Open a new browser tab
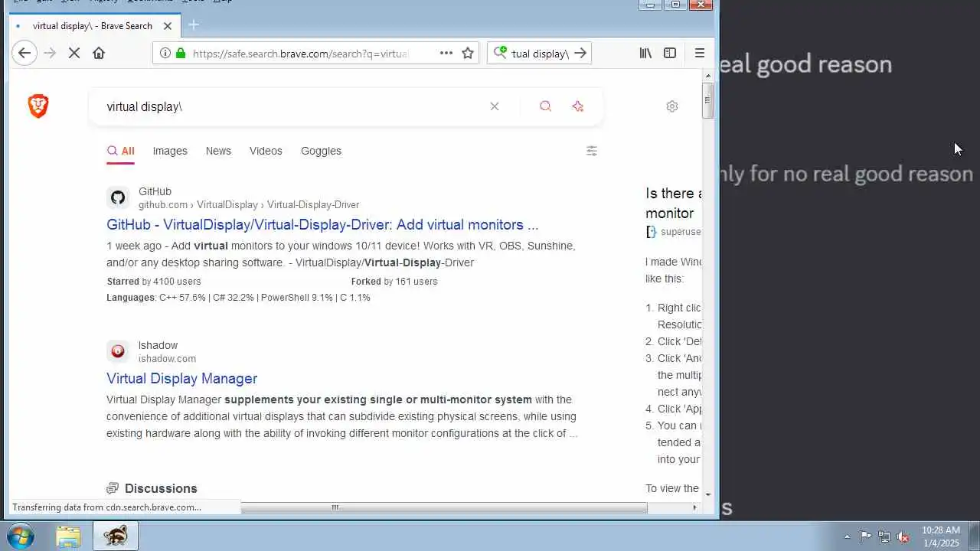 tap(194, 25)
